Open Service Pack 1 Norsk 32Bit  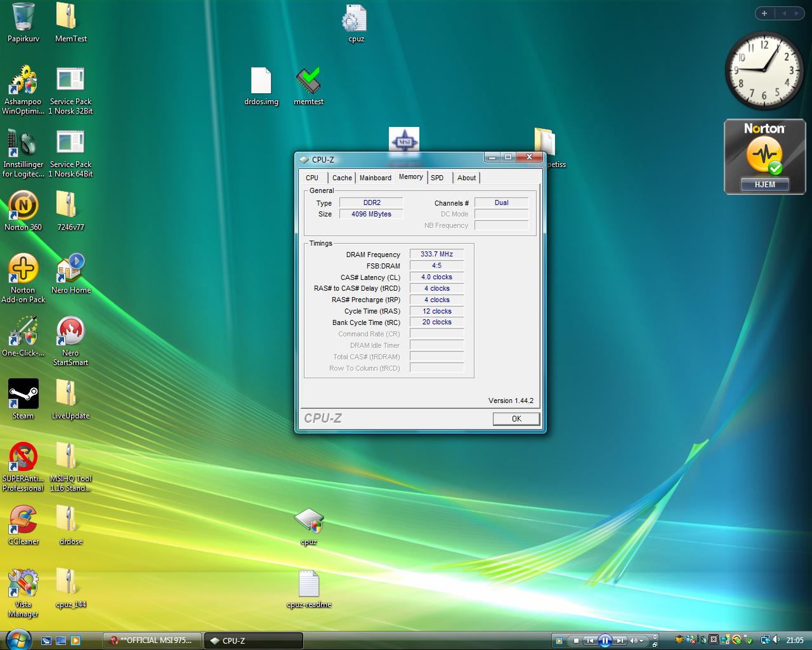[70, 90]
